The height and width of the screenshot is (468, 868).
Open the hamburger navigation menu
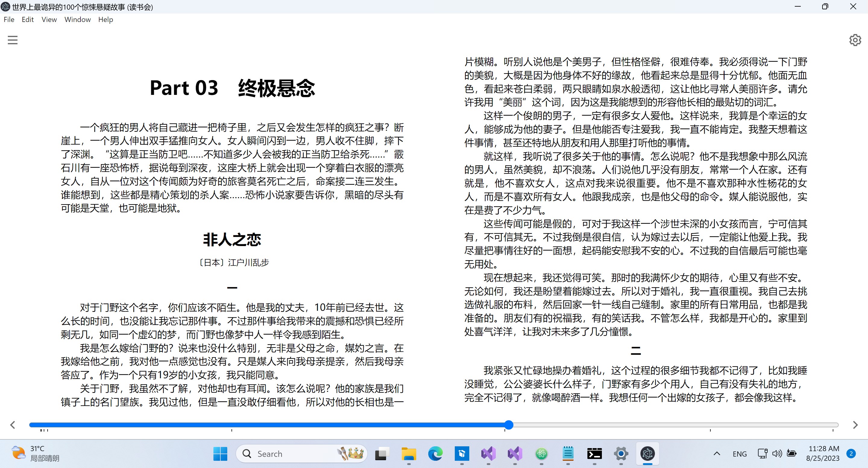tap(12, 40)
